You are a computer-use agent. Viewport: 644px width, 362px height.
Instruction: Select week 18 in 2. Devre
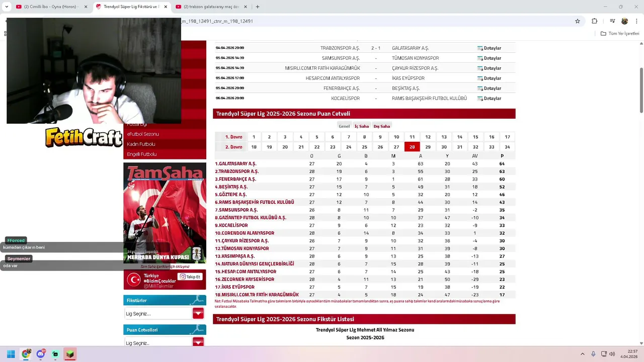[254, 147]
